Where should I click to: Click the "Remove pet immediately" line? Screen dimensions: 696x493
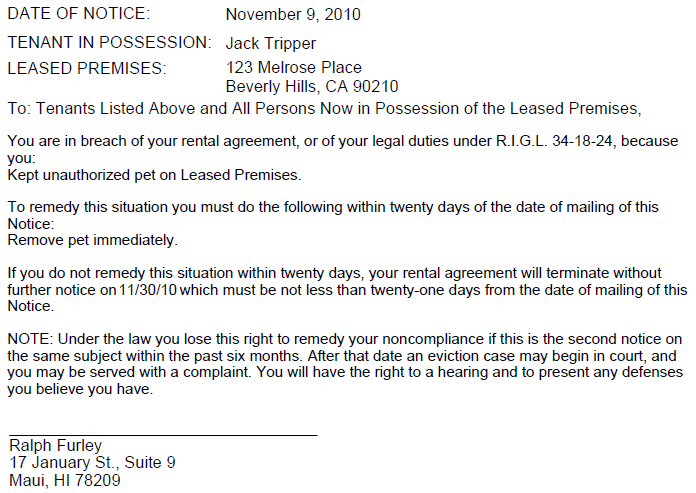pos(92,240)
